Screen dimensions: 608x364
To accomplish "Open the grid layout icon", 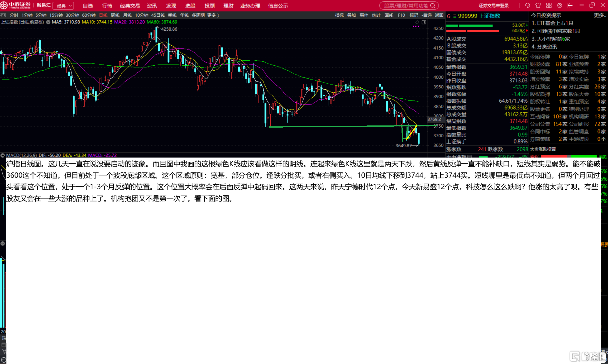I will (x=549, y=5).
